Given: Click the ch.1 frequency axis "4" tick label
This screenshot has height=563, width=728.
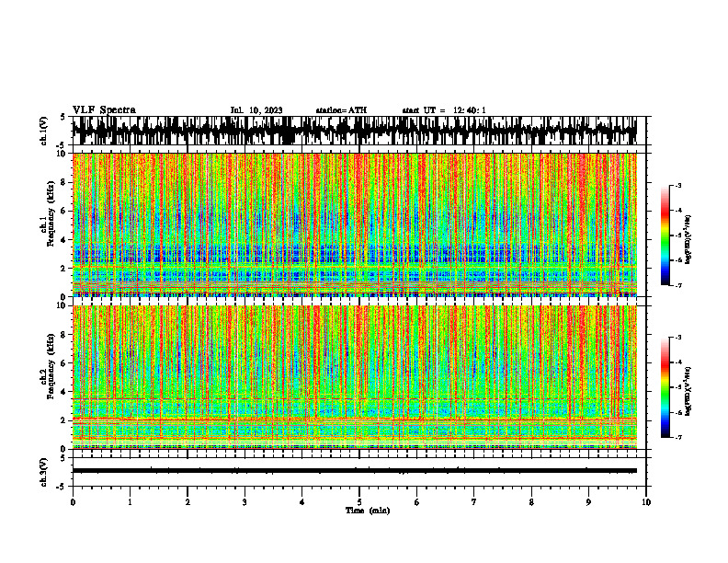Looking at the screenshot, I should [x=64, y=240].
